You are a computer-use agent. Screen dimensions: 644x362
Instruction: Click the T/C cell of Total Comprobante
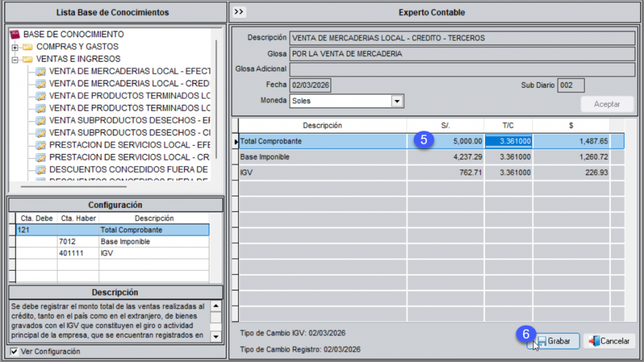(x=508, y=141)
